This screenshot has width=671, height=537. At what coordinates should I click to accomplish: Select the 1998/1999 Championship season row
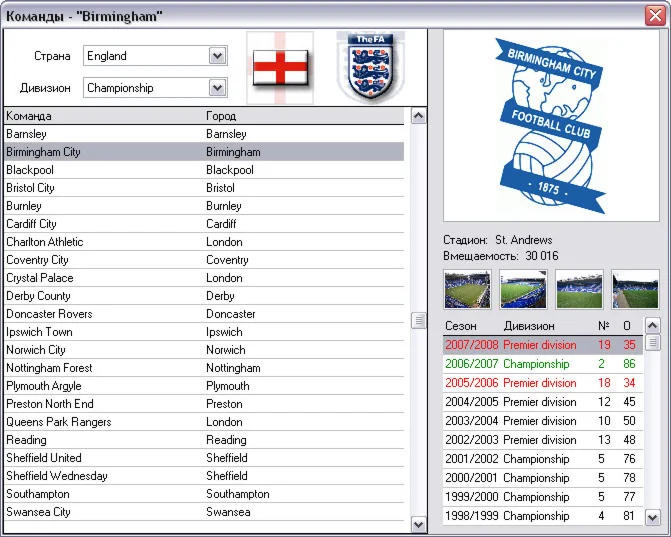coord(543,516)
